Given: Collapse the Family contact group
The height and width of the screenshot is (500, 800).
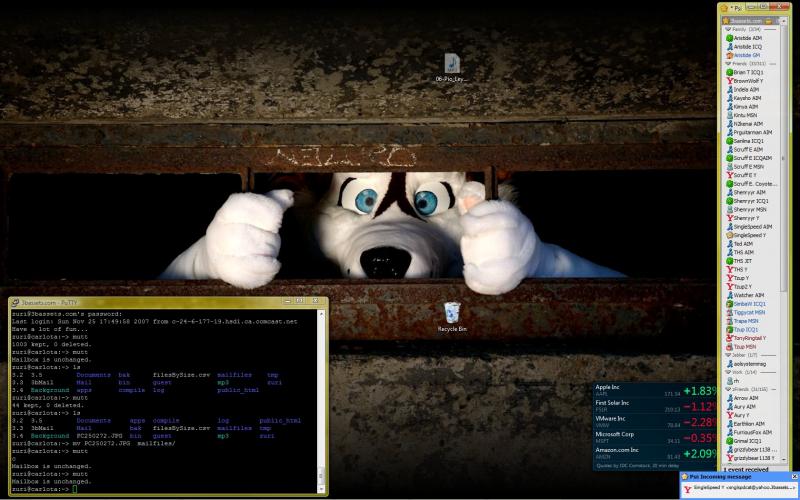Looking at the screenshot, I should [725, 30].
